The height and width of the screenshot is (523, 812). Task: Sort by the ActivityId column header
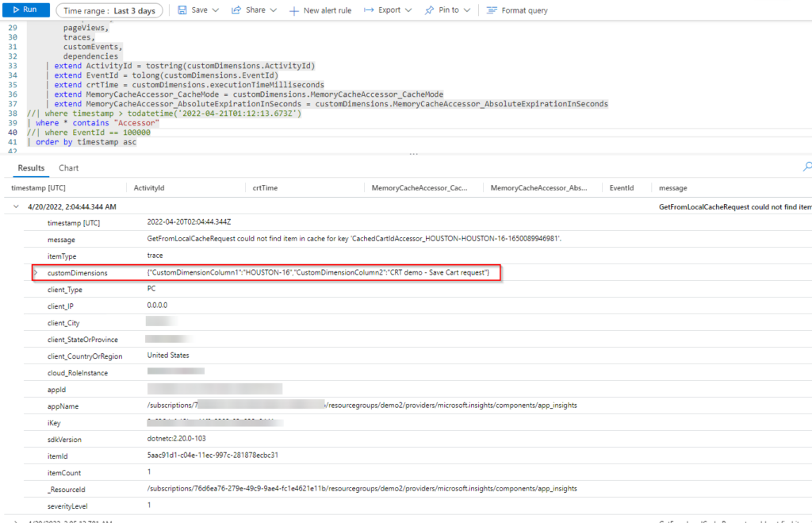149,188
